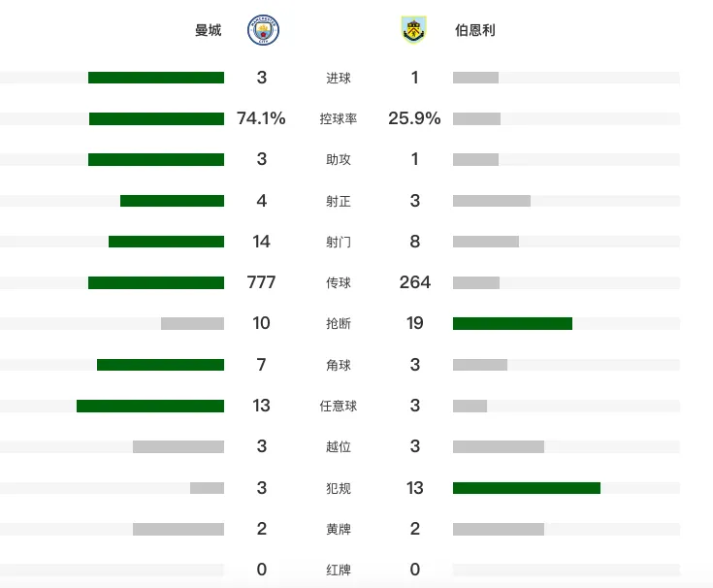Click the 黄牌 stat label
This screenshot has width=713, height=588.
tap(339, 529)
